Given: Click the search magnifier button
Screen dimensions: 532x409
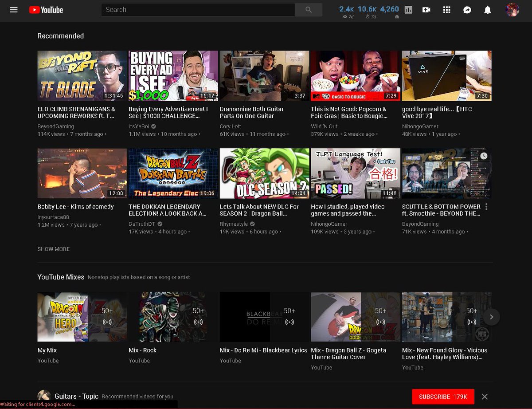Looking at the screenshot, I should tap(309, 10).
